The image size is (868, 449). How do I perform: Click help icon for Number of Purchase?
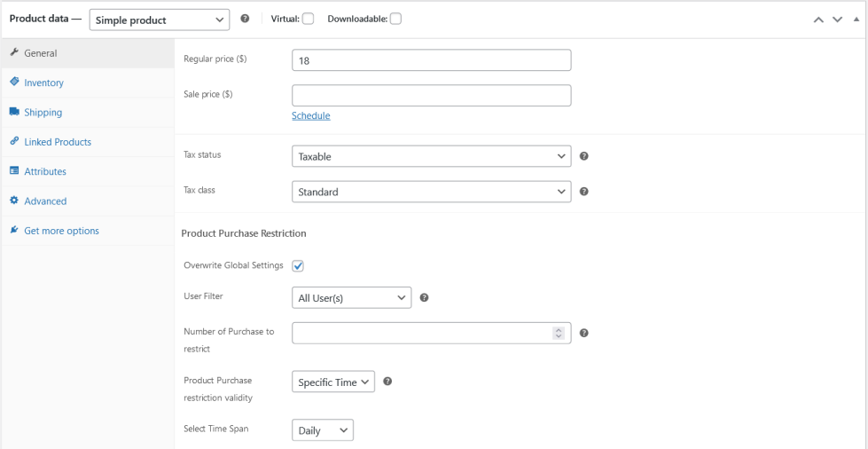tap(584, 334)
